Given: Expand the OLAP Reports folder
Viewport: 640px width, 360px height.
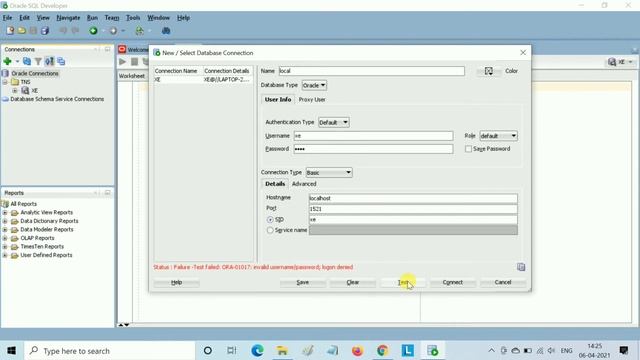Looking at the screenshot, I should (5, 238).
